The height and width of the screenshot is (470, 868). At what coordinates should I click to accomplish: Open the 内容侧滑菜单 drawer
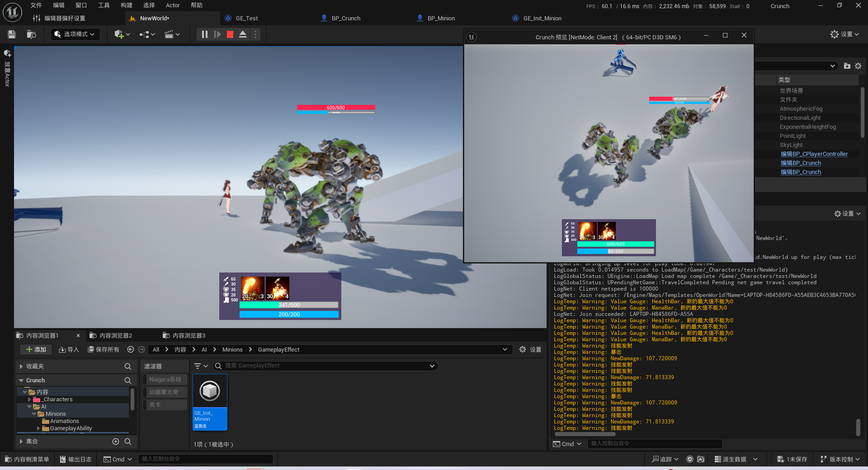[x=27, y=459]
